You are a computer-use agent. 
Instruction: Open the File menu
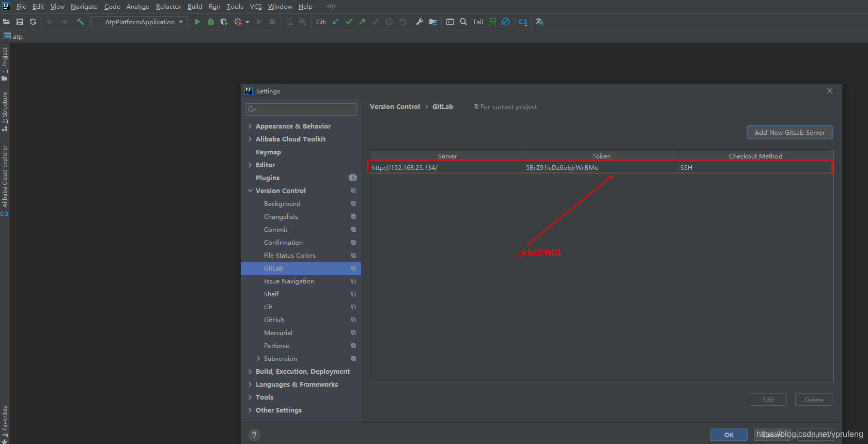pyautogui.click(x=21, y=6)
